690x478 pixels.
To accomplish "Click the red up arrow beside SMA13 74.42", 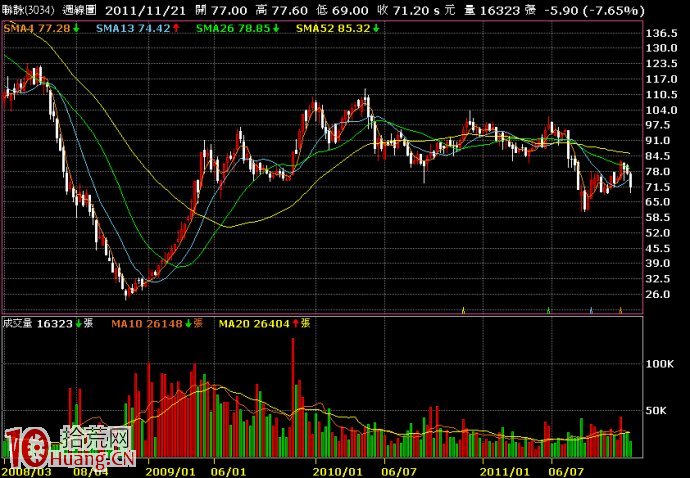I will [176, 29].
